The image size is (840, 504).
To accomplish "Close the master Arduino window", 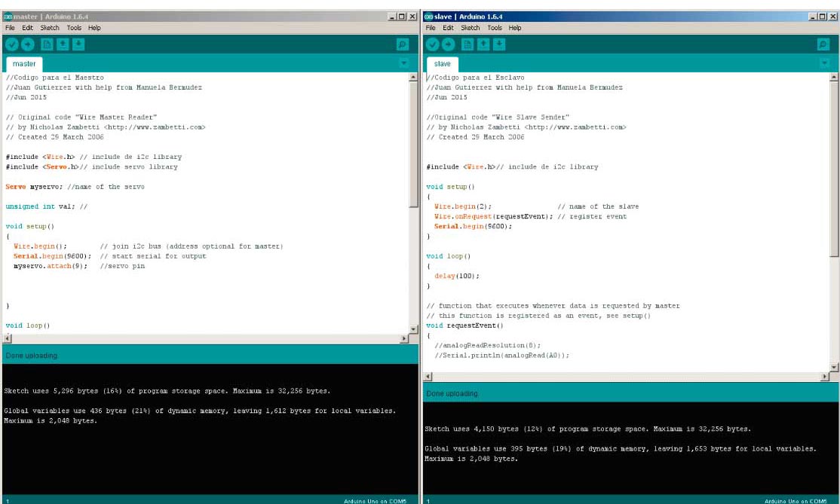I will point(412,17).
